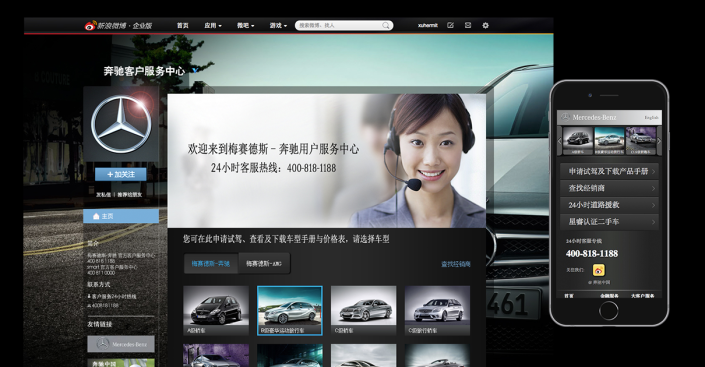Expand the 应用 dropdown menu
705x367 pixels.
(x=213, y=26)
